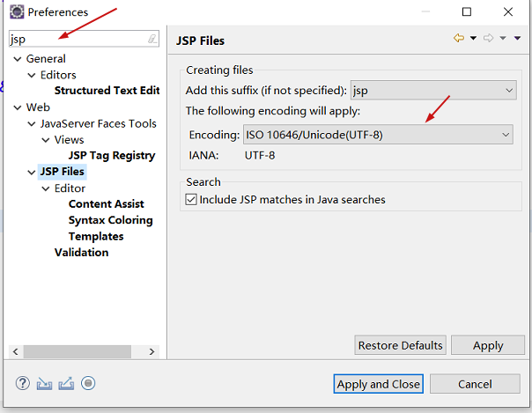Click the Help question mark icon

coord(24,383)
